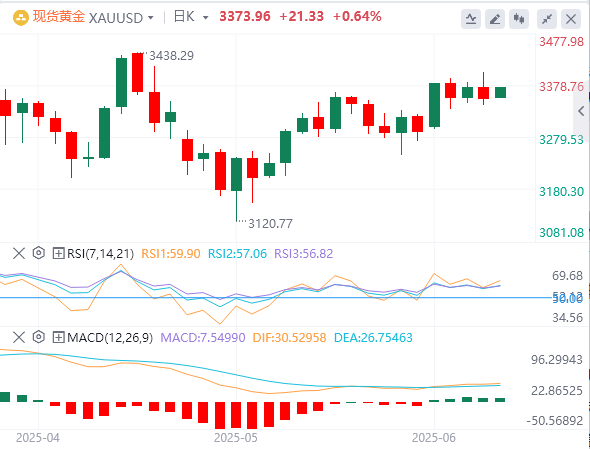The image size is (590, 449).
Task: Click the MACD(12,26,9) indicator label
Action: tap(110, 338)
